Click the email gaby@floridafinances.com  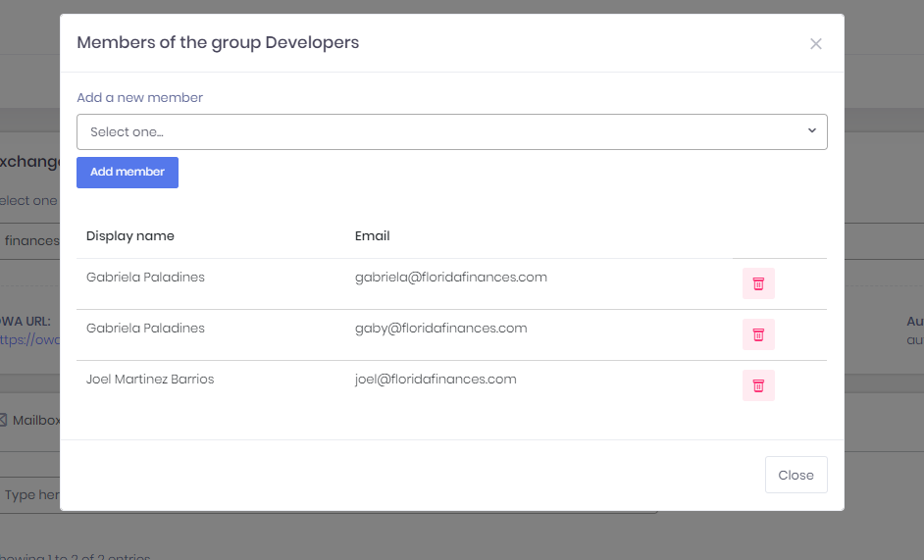(x=440, y=328)
